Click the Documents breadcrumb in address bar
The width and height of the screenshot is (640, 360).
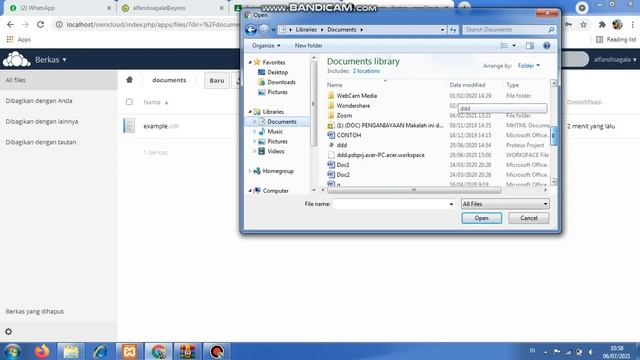point(342,30)
